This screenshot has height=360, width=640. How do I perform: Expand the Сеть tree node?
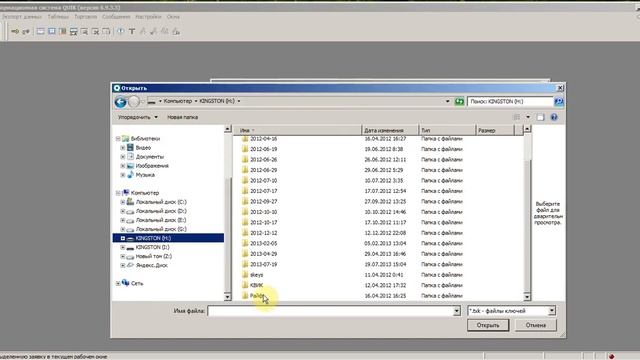coord(118,283)
